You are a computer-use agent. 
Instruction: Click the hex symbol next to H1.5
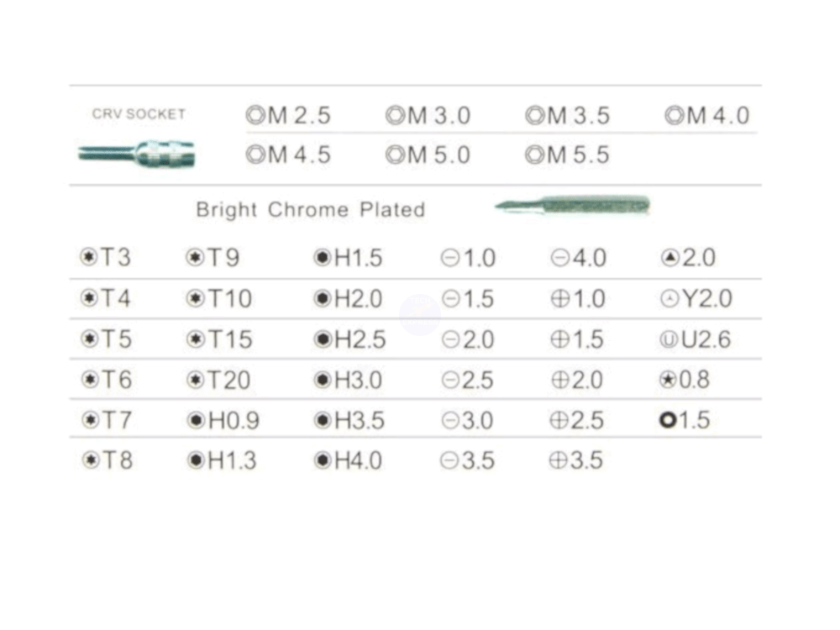[x=323, y=258]
